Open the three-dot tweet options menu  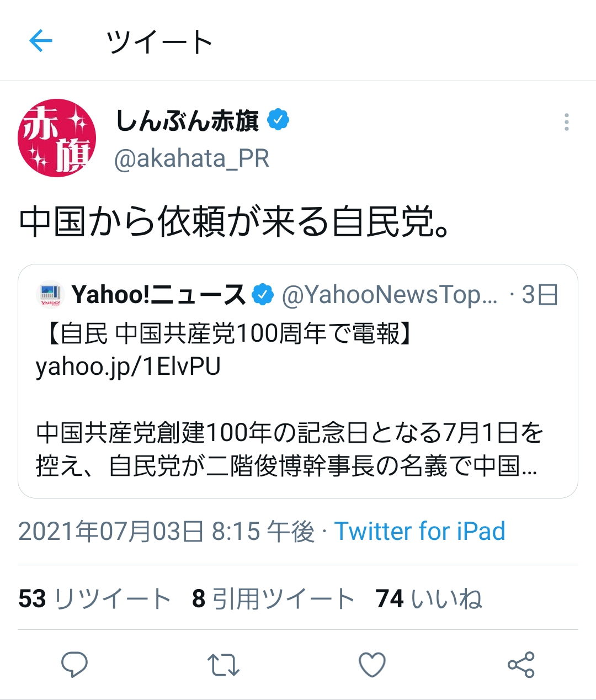pos(566,122)
